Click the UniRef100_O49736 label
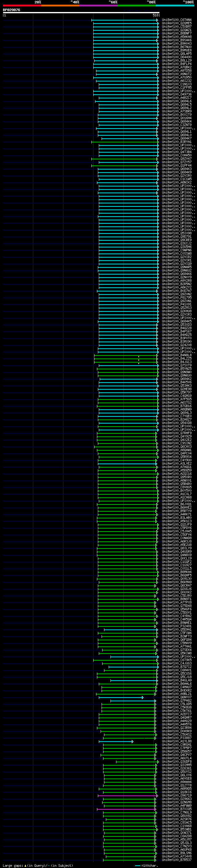 tap(176, 95)
